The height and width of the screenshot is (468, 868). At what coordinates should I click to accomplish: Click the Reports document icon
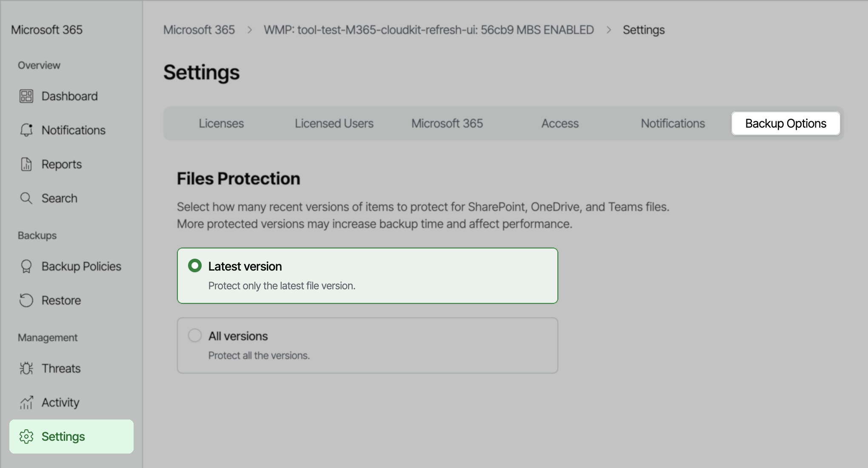[26, 164]
